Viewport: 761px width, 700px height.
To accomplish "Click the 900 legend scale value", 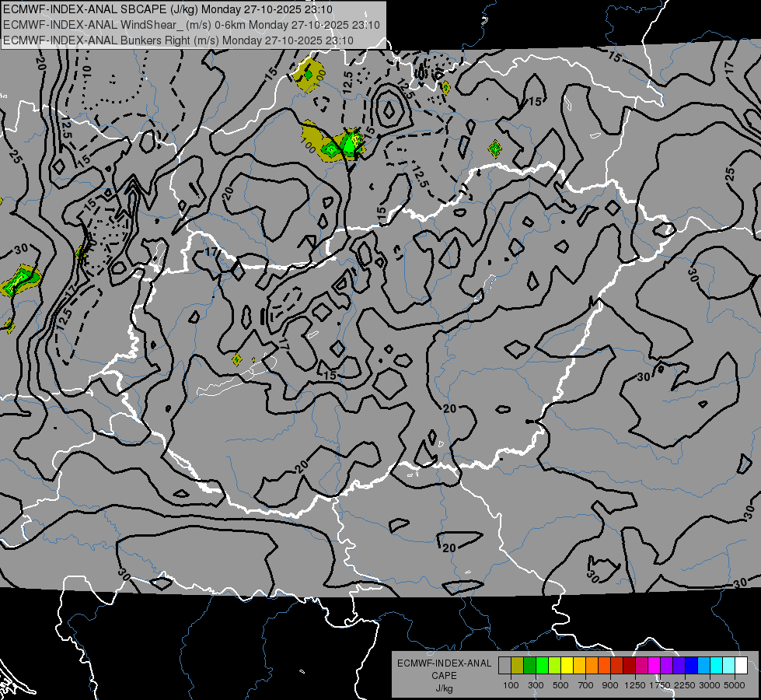I will pos(610,685).
